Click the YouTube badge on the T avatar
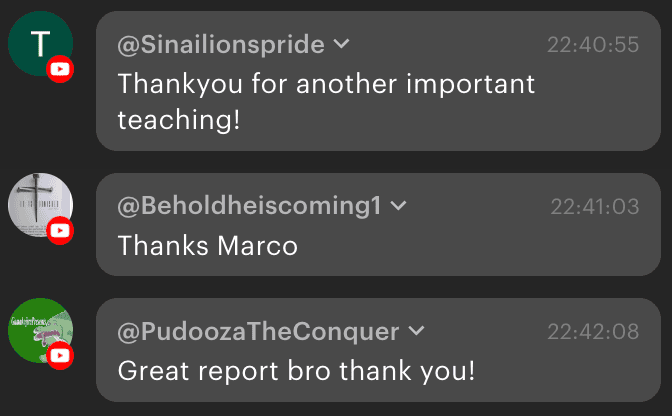The image size is (672, 416). [60, 69]
